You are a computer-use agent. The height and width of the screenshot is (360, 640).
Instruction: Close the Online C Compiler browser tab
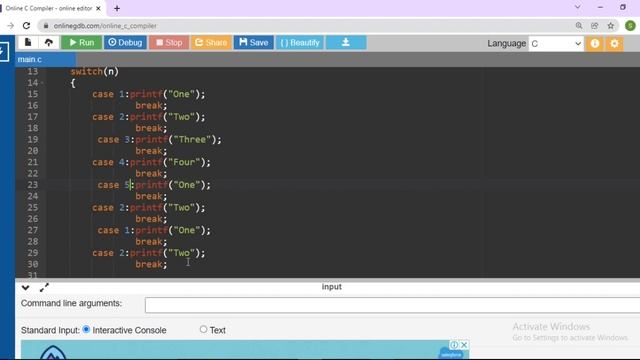click(x=98, y=8)
